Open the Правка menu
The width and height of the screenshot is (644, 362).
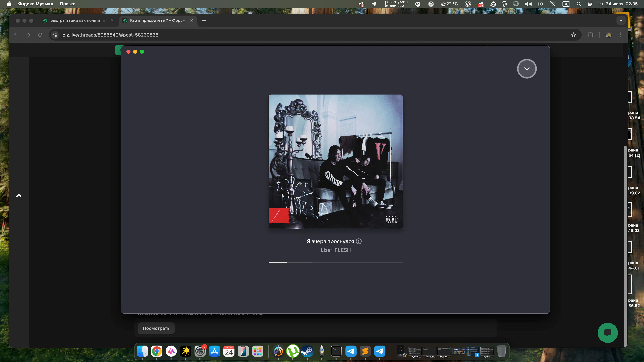[67, 4]
